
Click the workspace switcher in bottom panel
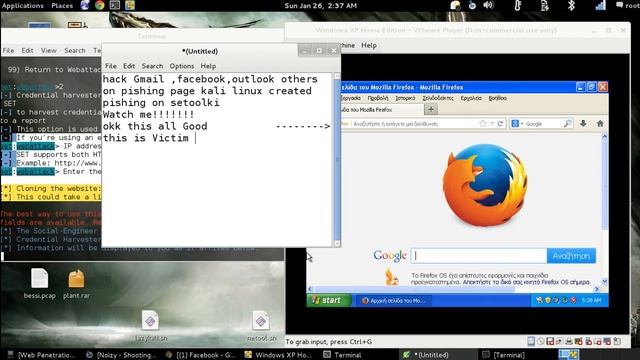[x=568, y=355]
